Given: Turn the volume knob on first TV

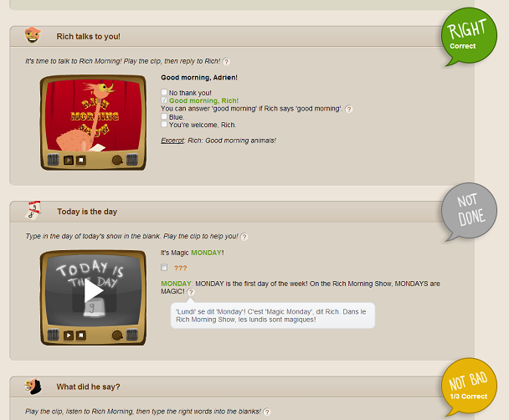Looking at the screenshot, I should click(117, 160).
